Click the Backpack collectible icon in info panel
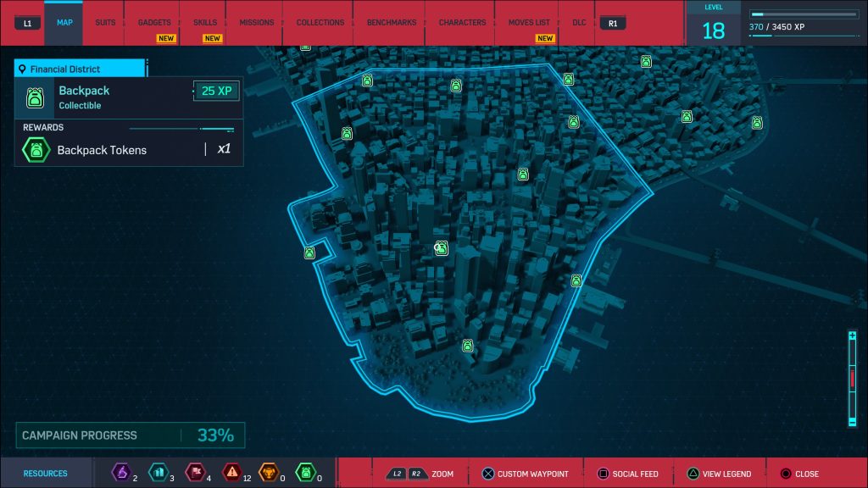Screen dimensions: 868x488 click(x=35, y=97)
